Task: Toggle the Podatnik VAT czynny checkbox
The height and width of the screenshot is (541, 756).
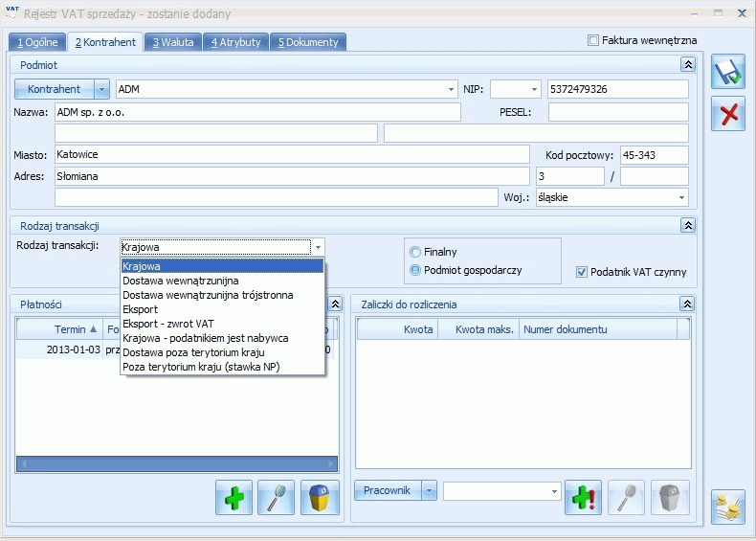Action: pyautogui.click(x=582, y=272)
